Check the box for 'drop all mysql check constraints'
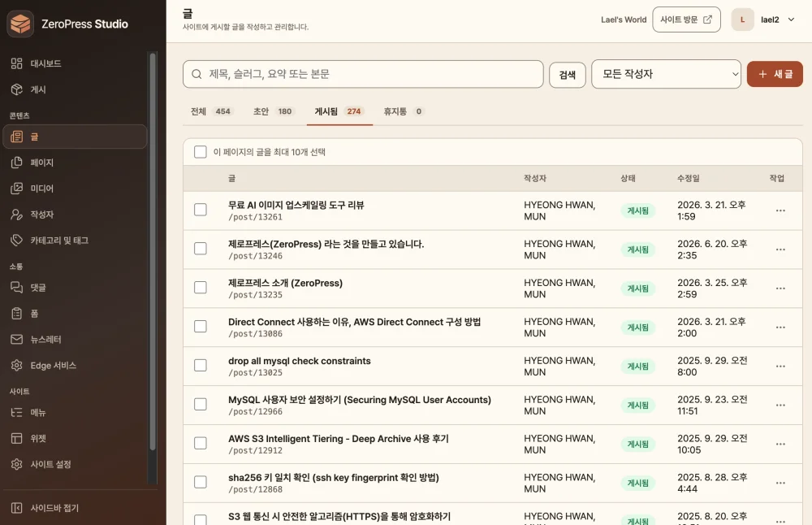This screenshot has height=525, width=812. click(x=201, y=365)
